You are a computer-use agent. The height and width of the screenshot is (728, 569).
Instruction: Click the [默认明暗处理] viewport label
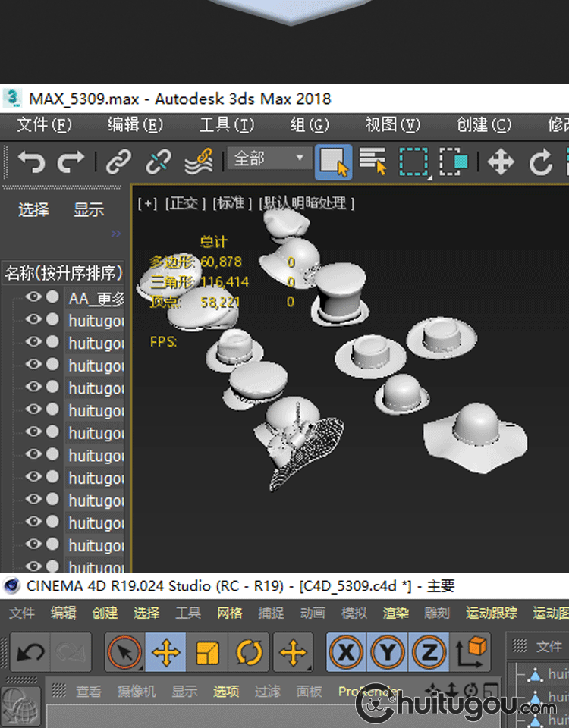pos(307,203)
